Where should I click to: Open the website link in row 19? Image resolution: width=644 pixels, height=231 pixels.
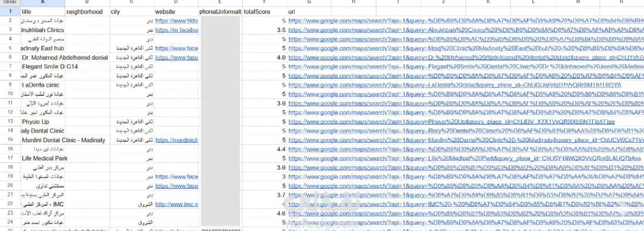[x=177, y=177]
